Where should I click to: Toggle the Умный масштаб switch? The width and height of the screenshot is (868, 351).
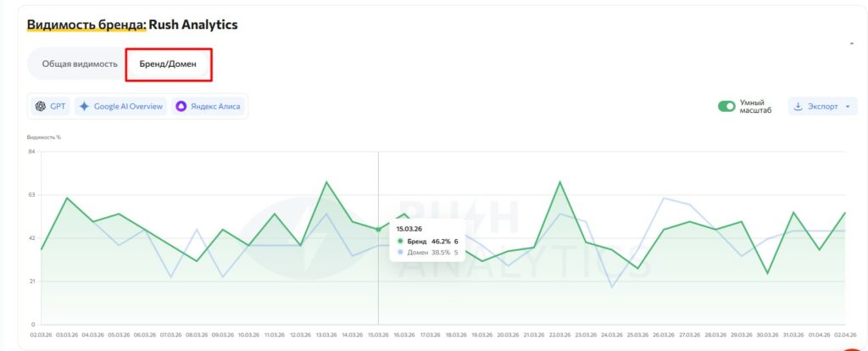(x=726, y=107)
